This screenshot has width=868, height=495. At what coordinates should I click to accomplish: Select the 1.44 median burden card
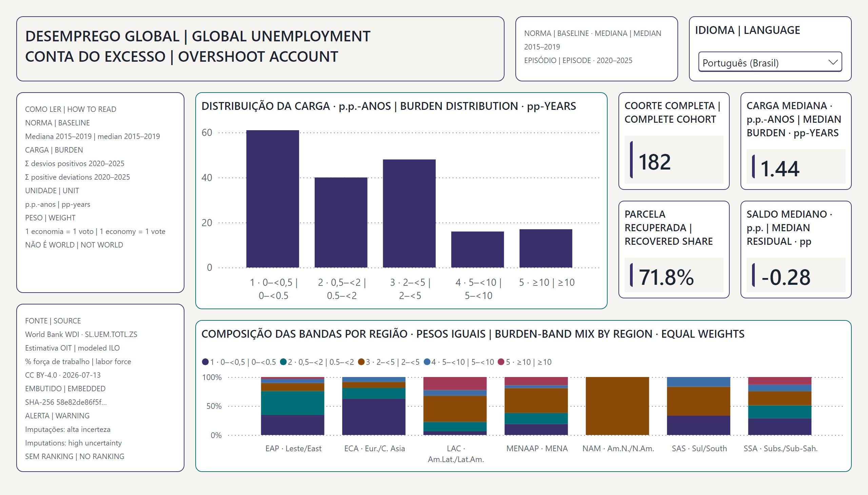click(795, 141)
